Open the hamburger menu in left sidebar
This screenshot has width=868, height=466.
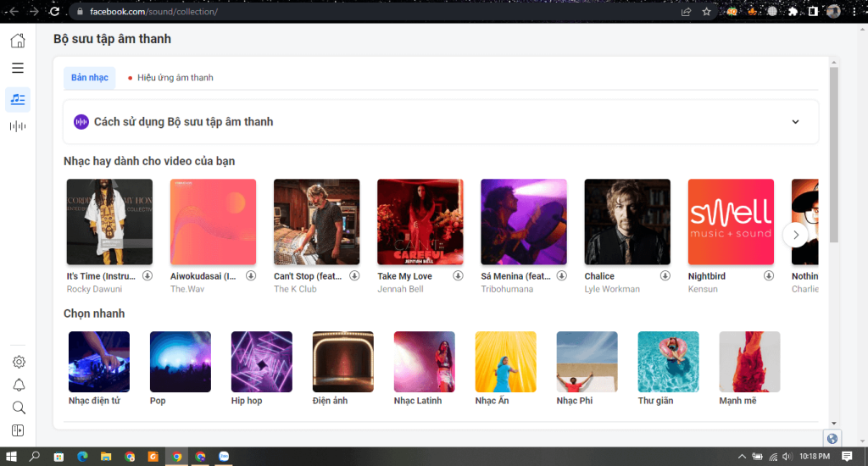(18, 68)
